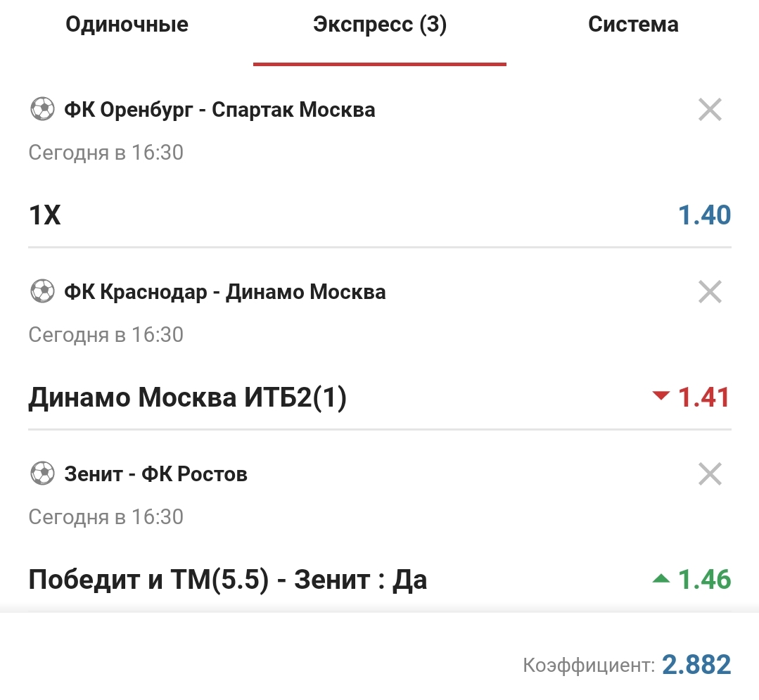Click the red down arrow near 1.41

point(661,396)
